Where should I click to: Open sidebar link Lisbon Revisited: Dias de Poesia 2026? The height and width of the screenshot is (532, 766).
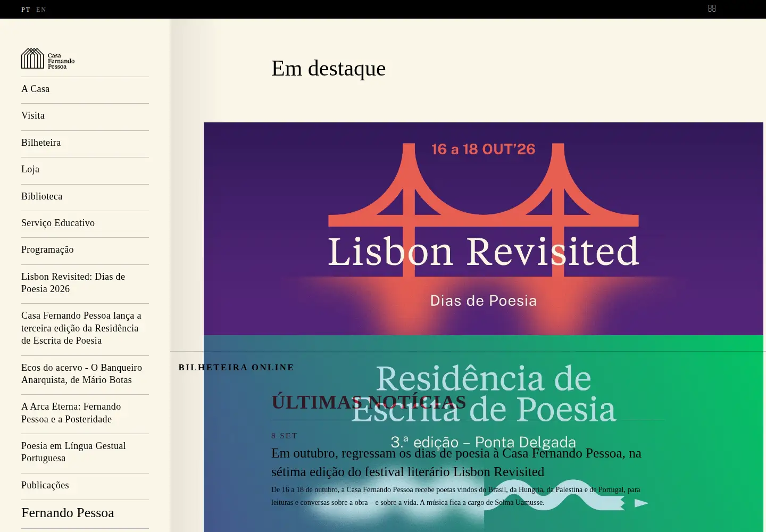73,282
